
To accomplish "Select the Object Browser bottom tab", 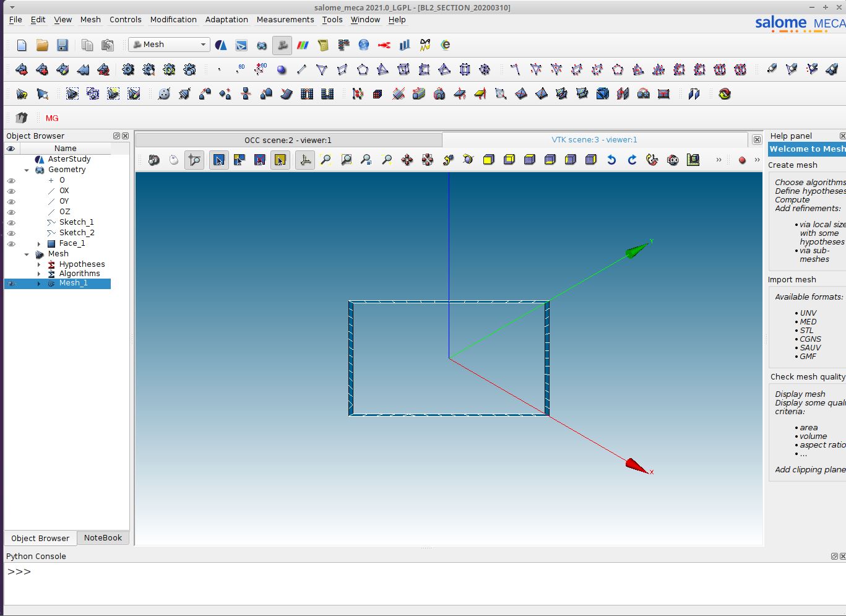I will pyautogui.click(x=40, y=539).
